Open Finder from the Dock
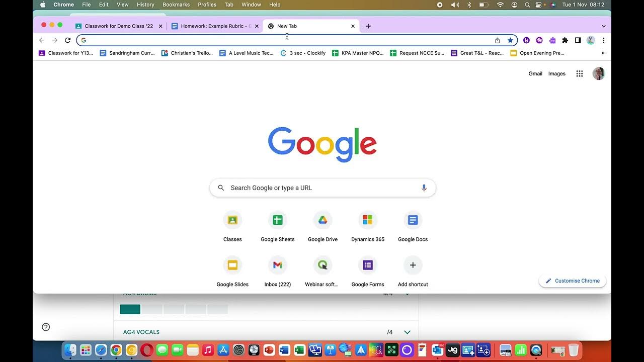 pyautogui.click(x=71, y=350)
